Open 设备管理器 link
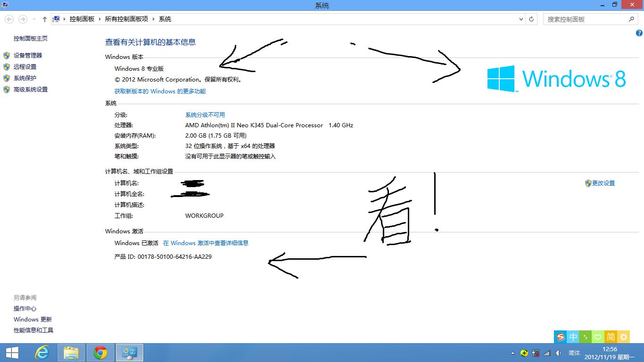Viewport: 644px width, 362px height. click(x=28, y=56)
